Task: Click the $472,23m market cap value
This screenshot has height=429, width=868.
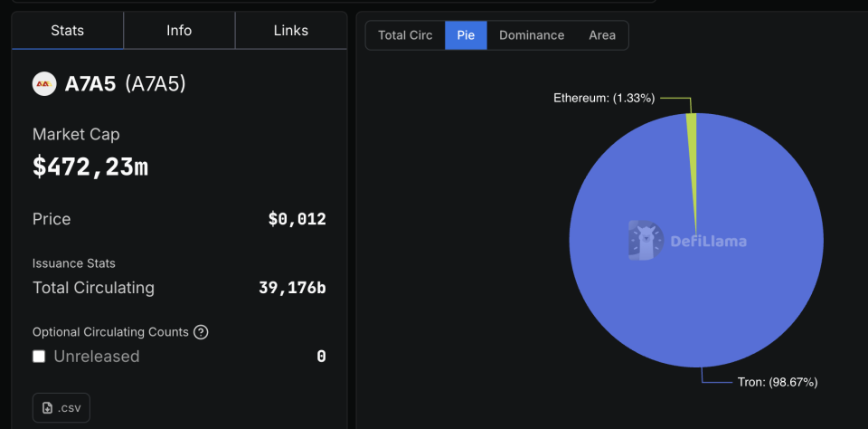Action: [x=90, y=167]
